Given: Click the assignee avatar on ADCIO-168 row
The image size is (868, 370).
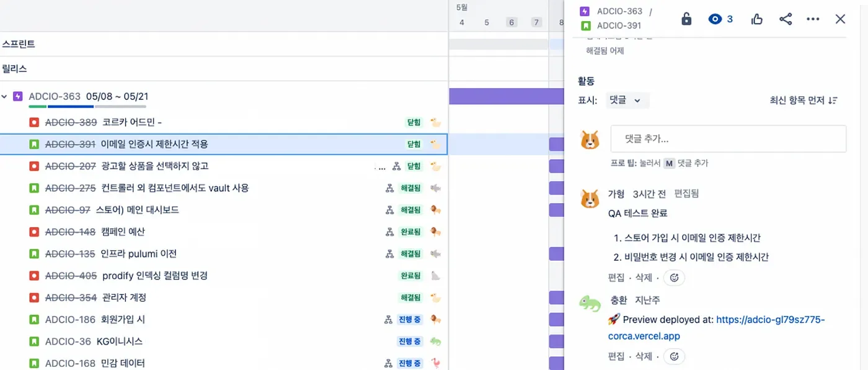Looking at the screenshot, I should point(436,363).
